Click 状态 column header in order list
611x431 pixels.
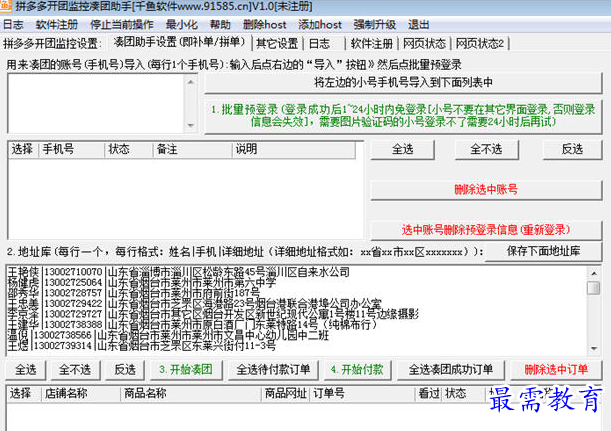click(464, 394)
